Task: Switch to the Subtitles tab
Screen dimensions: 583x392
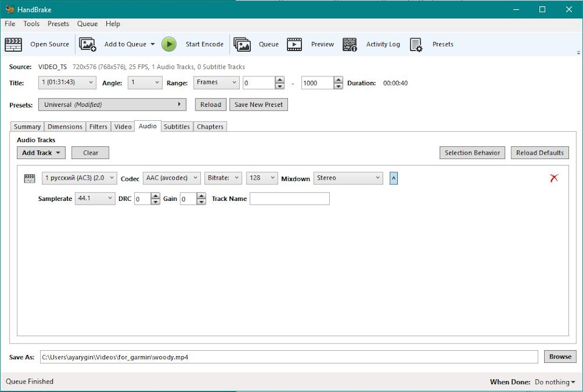Action: (x=177, y=127)
